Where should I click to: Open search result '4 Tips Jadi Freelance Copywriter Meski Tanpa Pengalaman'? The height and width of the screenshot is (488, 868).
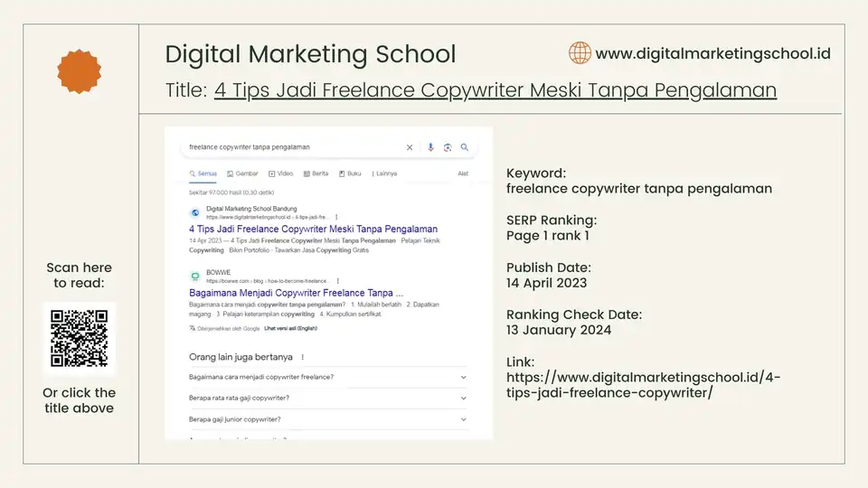point(314,229)
